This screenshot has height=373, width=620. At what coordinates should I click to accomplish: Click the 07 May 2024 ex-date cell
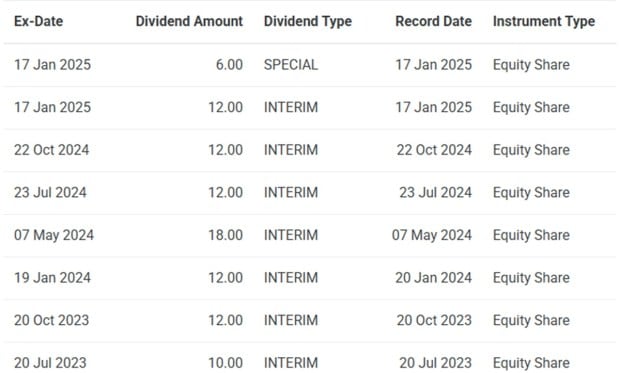pos(54,235)
